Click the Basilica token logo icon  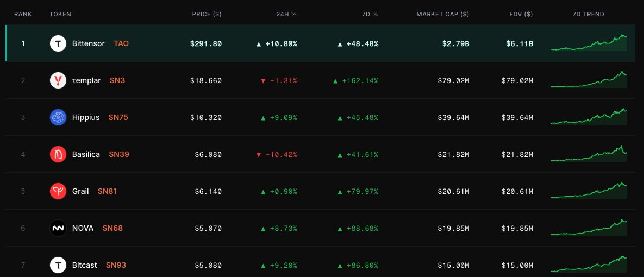[x=58, y=154]
